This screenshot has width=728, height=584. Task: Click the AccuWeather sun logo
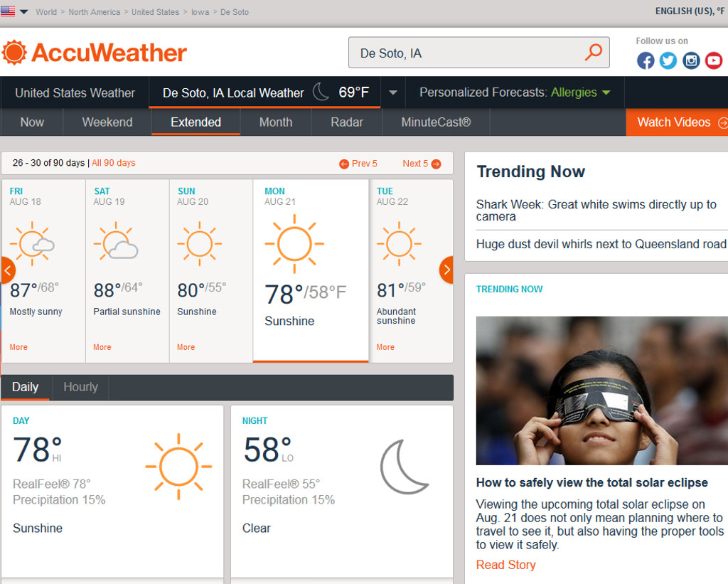14,53
